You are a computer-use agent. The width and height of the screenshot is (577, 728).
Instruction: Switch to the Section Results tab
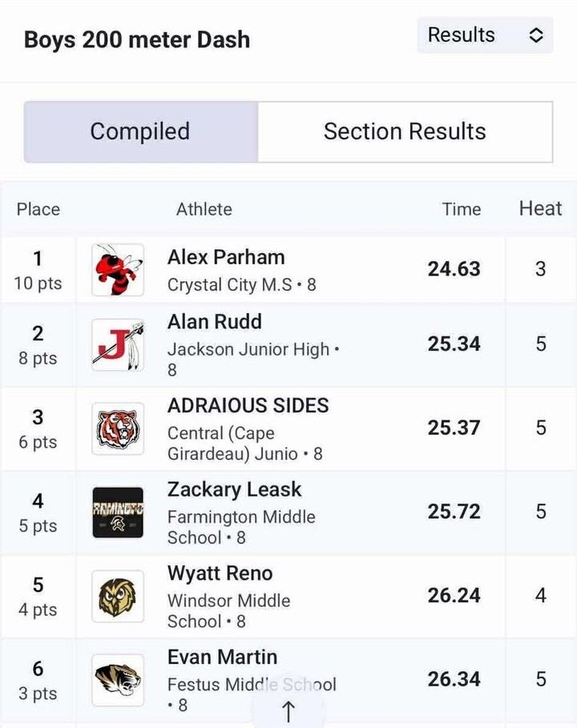click(x=406, y=131)
